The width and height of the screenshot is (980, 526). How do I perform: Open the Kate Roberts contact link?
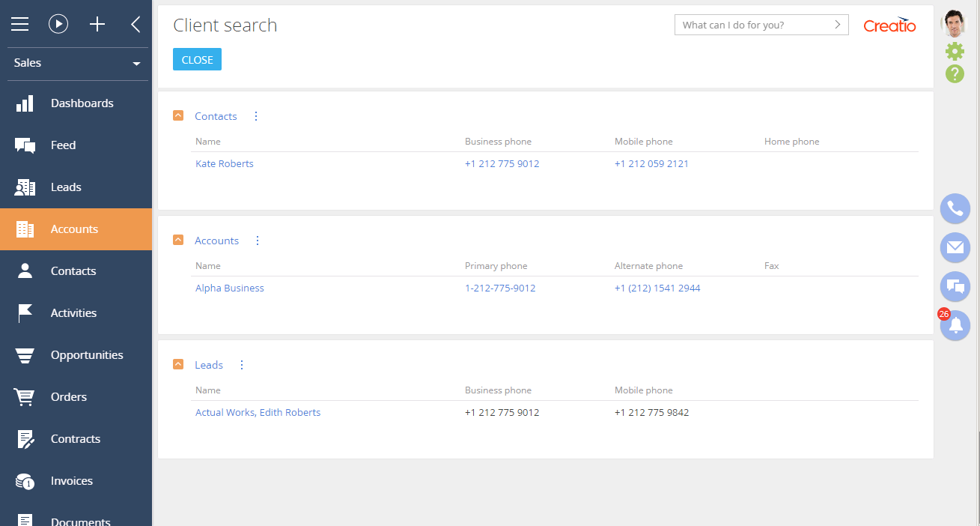pos(225,163)
